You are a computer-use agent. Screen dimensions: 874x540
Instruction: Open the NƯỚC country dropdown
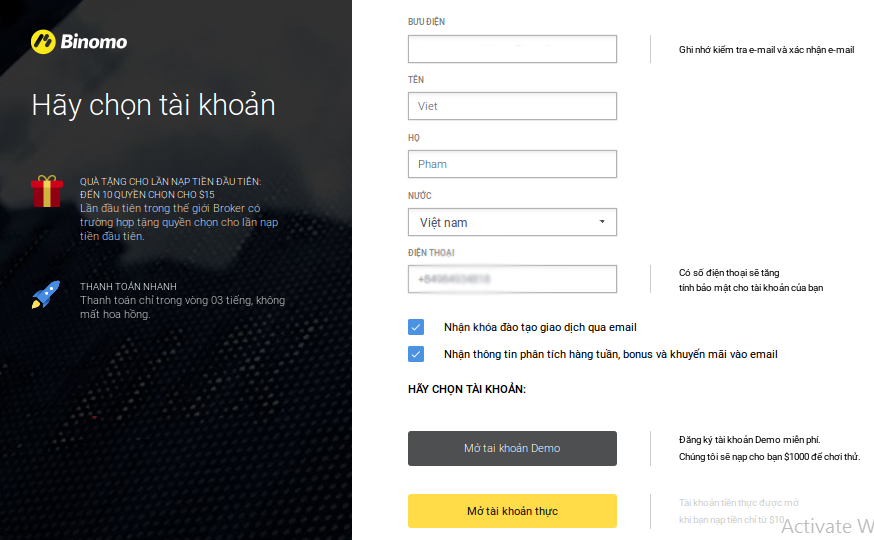click(512, 222)
